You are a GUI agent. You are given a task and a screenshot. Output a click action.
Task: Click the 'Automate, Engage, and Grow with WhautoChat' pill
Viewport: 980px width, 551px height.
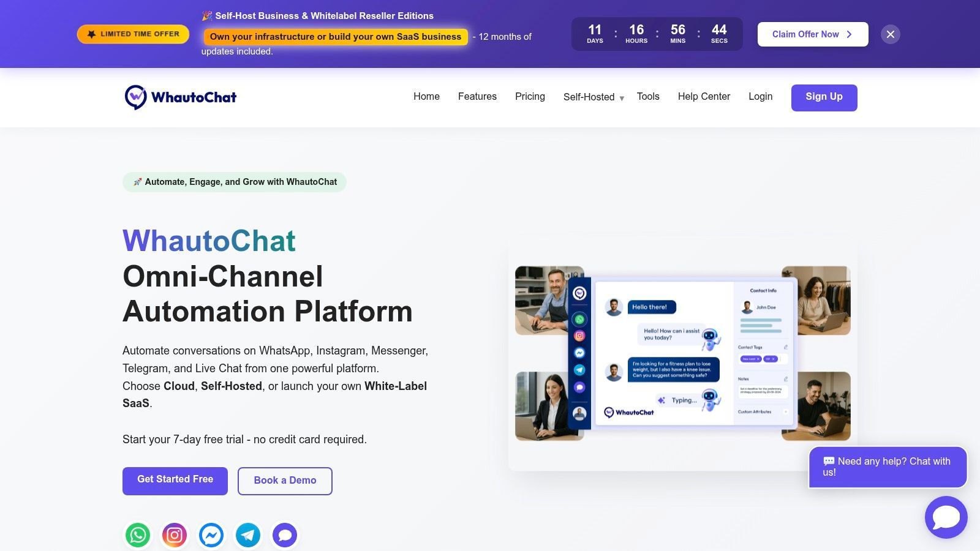(235, 182)
